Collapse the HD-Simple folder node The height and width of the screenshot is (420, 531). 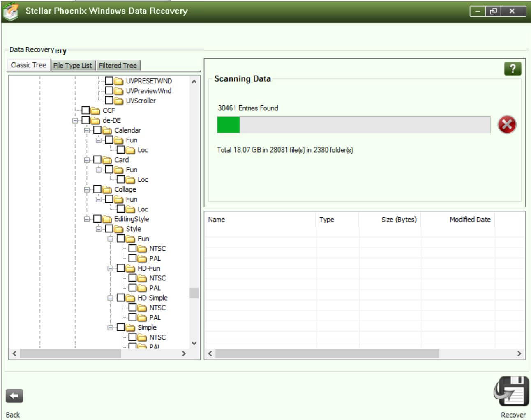point(110,298)
